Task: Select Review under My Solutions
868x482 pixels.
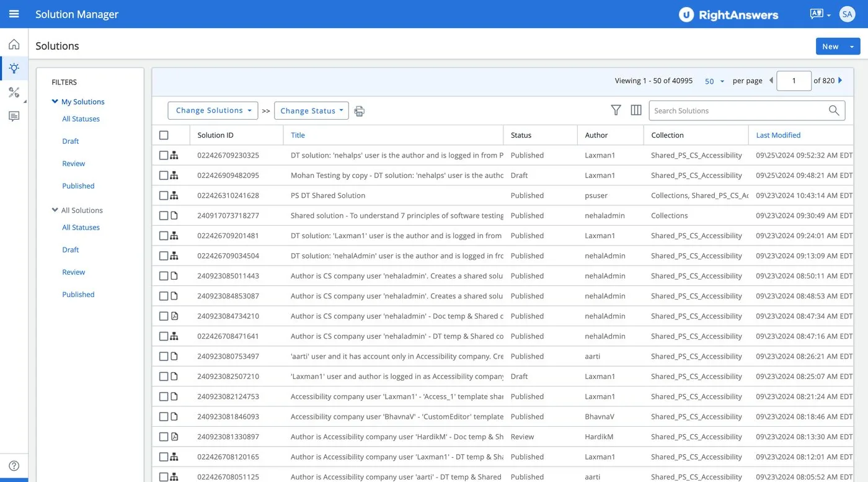Action: pos(74,164)
